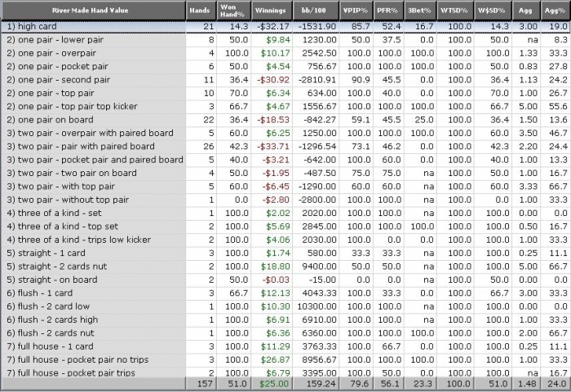The image size is (571, 392).
Task: Click footer PFR% total 56.1
Action: coord(391,384)
